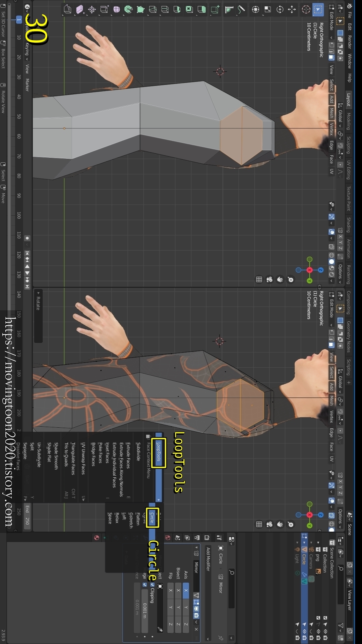Open Edit Mode dropdown in left viewport
This screenshot has width=362, height=644.
331,22
